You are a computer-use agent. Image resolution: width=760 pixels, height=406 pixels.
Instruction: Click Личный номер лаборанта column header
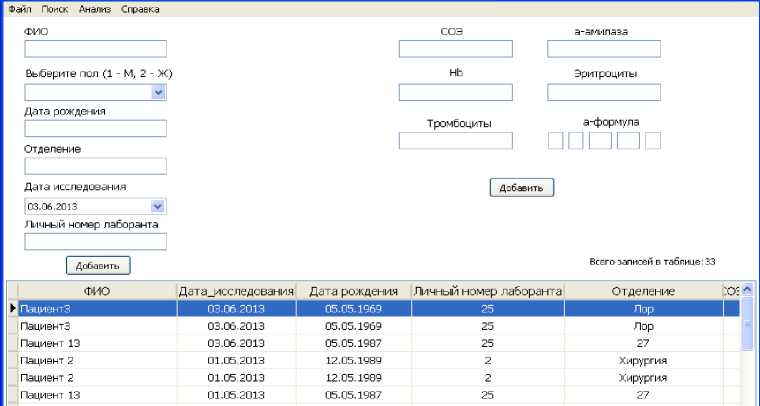coord(488,291)
